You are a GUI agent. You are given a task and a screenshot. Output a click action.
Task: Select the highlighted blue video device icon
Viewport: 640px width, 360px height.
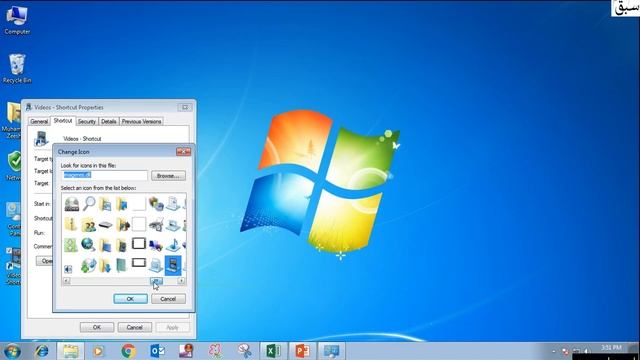(x=173, y=265)
